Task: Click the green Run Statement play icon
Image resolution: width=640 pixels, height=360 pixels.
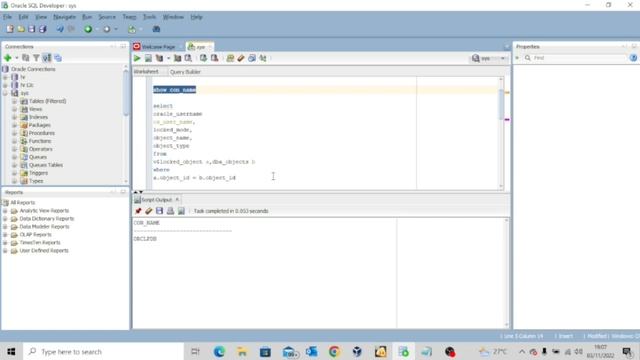Action: (137, 58)
